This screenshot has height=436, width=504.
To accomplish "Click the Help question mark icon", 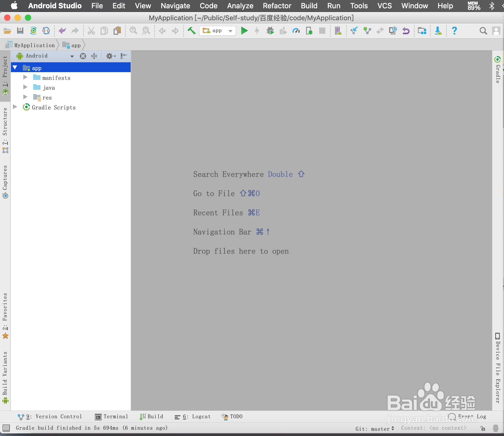I will click(454, 31).
